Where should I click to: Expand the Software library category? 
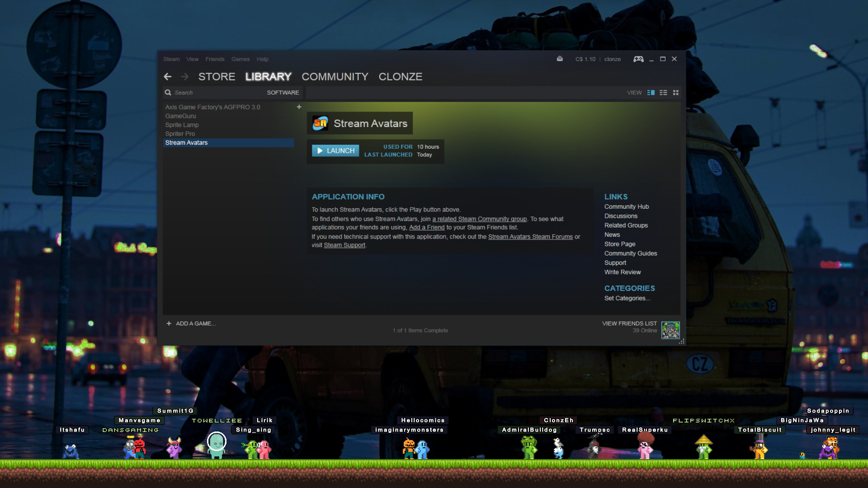click(283, 92)
